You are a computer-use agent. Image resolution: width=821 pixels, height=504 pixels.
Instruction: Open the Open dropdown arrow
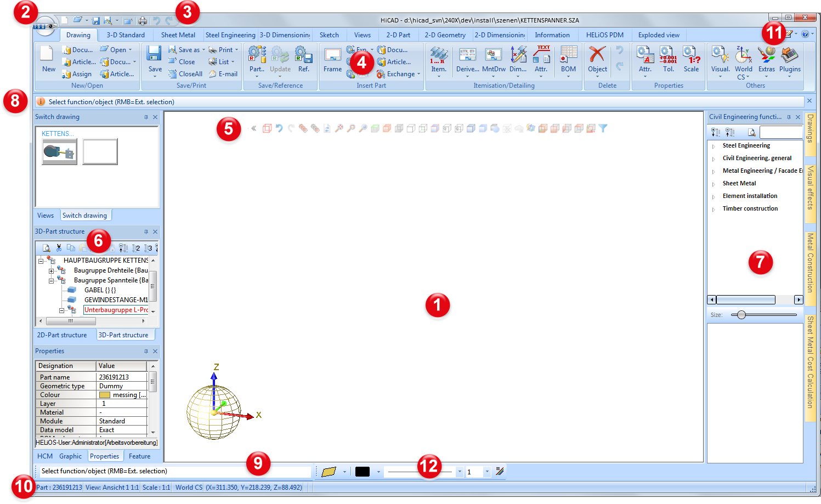tap(130, 50)
